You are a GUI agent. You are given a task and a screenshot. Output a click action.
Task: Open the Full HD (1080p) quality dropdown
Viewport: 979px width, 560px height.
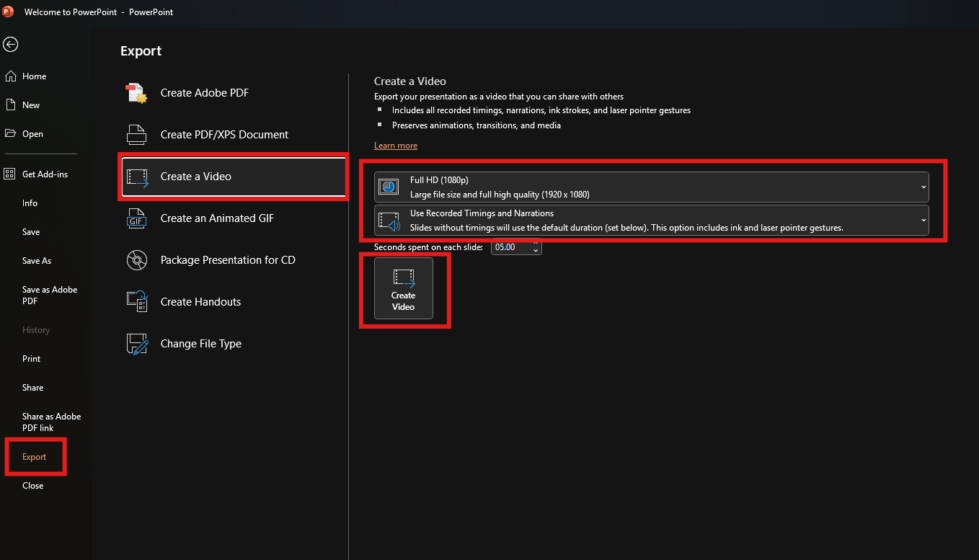[x=652, y=187]
